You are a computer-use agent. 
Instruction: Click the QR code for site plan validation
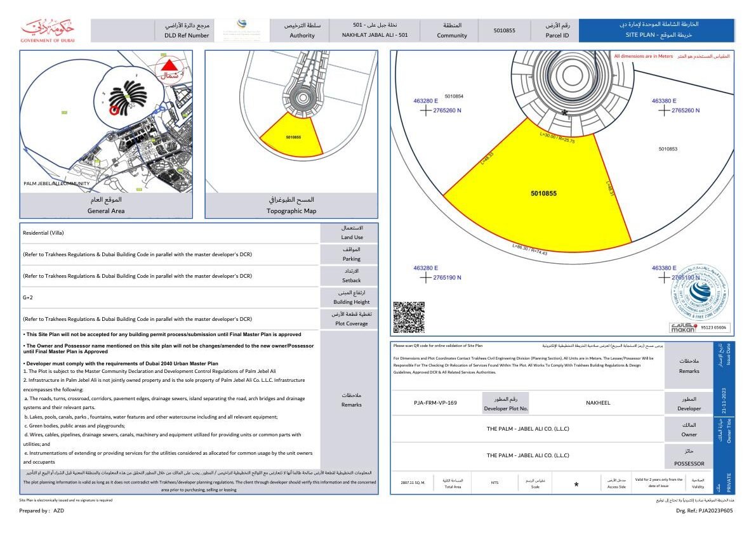(x=409, y=317)
